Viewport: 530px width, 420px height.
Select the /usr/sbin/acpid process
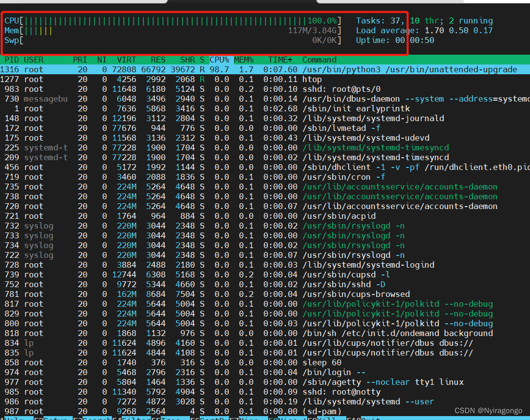tap(265, 216)
